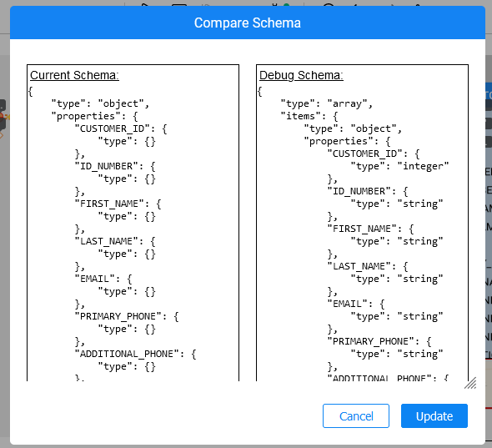Click "type": "array" line in Debug Schema
This screenshot has width=492, height=448.
coord(326,103)
